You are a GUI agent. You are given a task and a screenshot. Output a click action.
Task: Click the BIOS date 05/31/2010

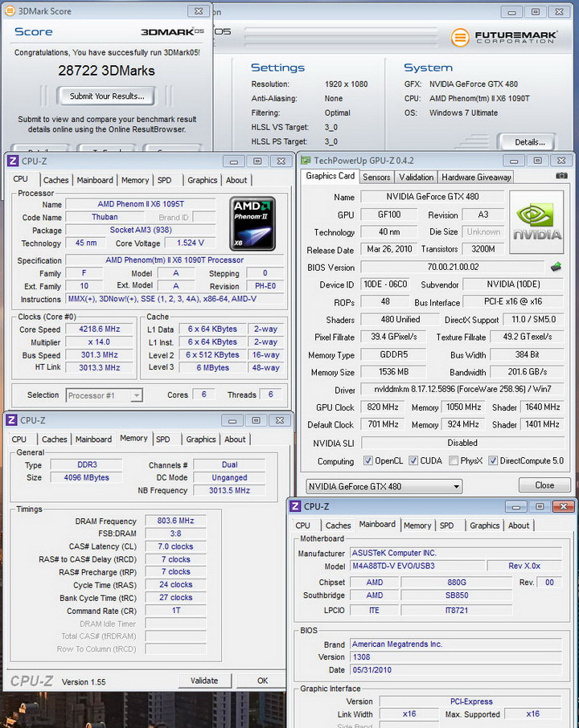(x=455, y=670)
